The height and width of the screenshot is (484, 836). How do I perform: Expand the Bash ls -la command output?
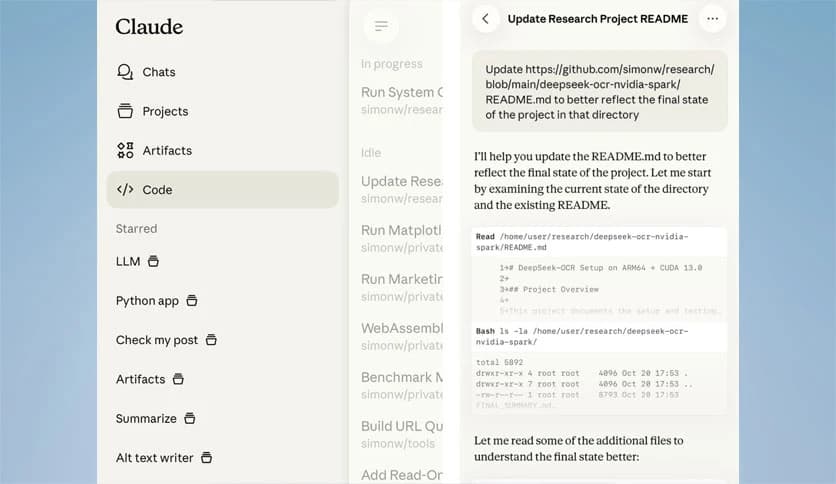(598, 337)
